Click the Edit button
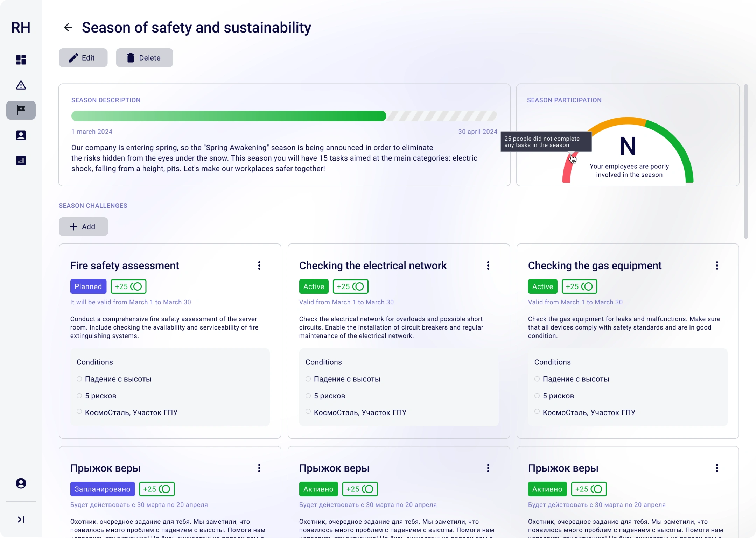Screen dimensions: 756x538 [83, 58]
